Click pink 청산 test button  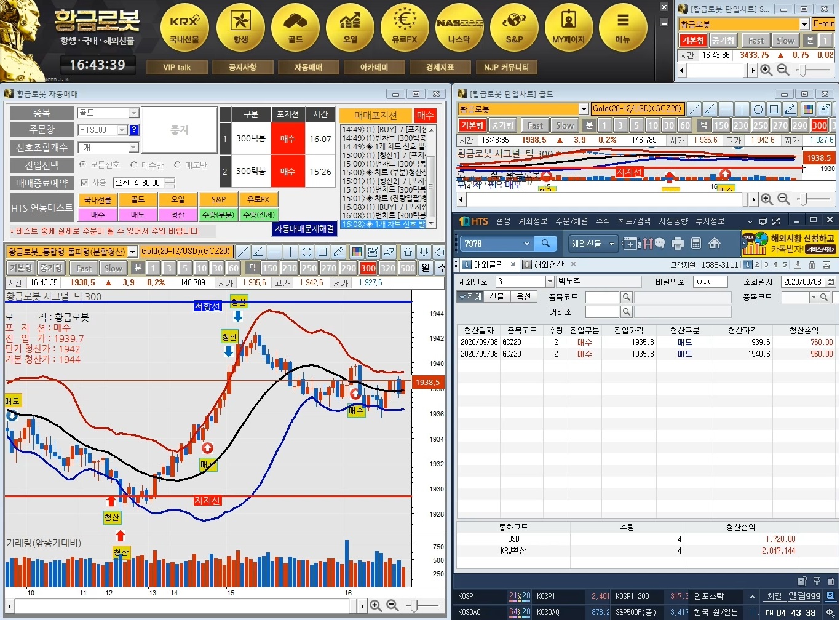178,215
